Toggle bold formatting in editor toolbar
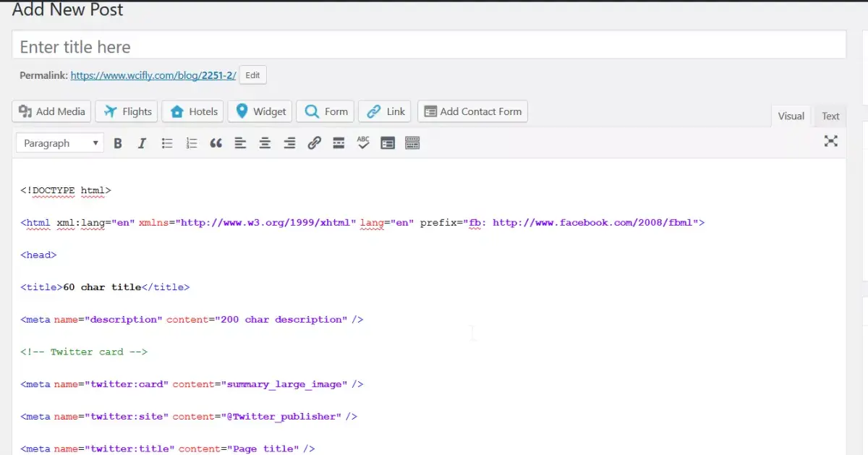This screenshot has height=455, width=868. click(x=118, y=143)
